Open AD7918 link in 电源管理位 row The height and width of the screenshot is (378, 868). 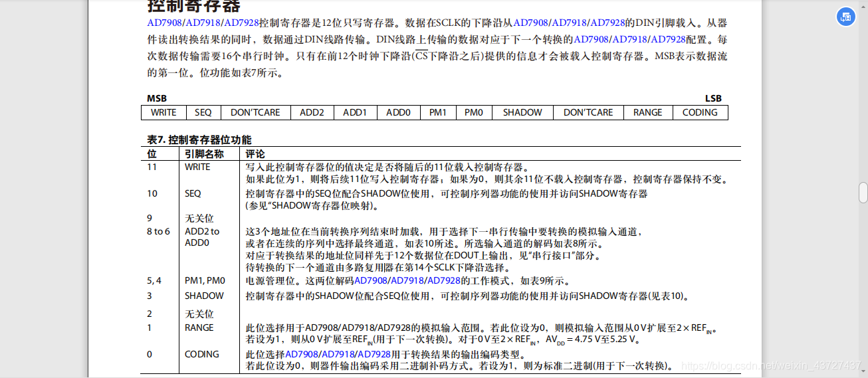point(405,280)
